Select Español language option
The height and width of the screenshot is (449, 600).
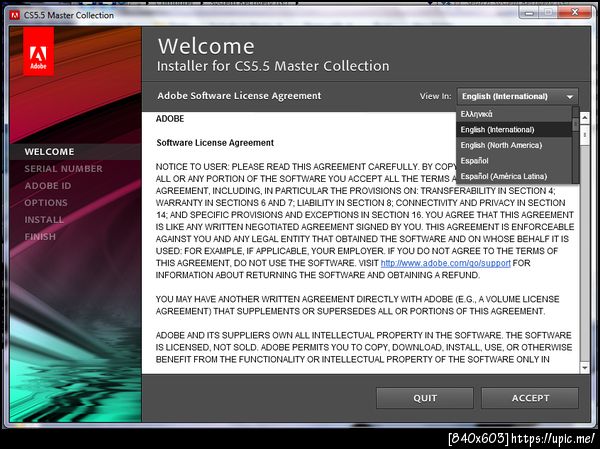(x=514, y=161)
